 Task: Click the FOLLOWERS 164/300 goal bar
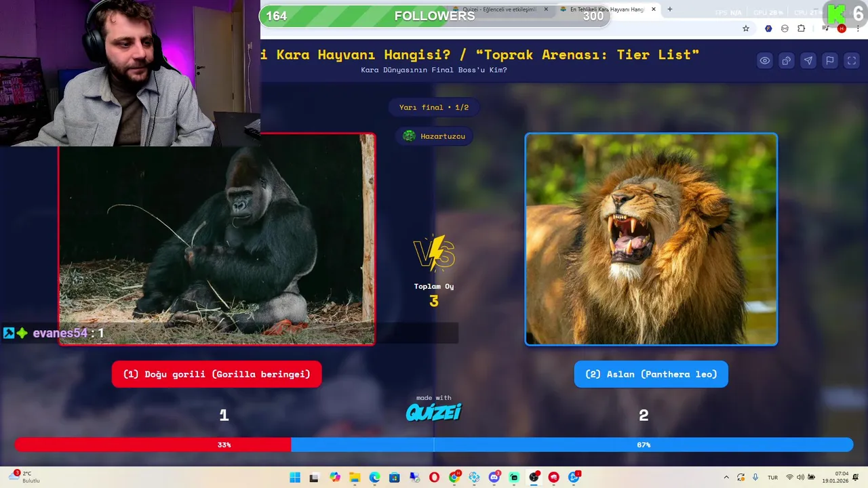pos(435,16)
